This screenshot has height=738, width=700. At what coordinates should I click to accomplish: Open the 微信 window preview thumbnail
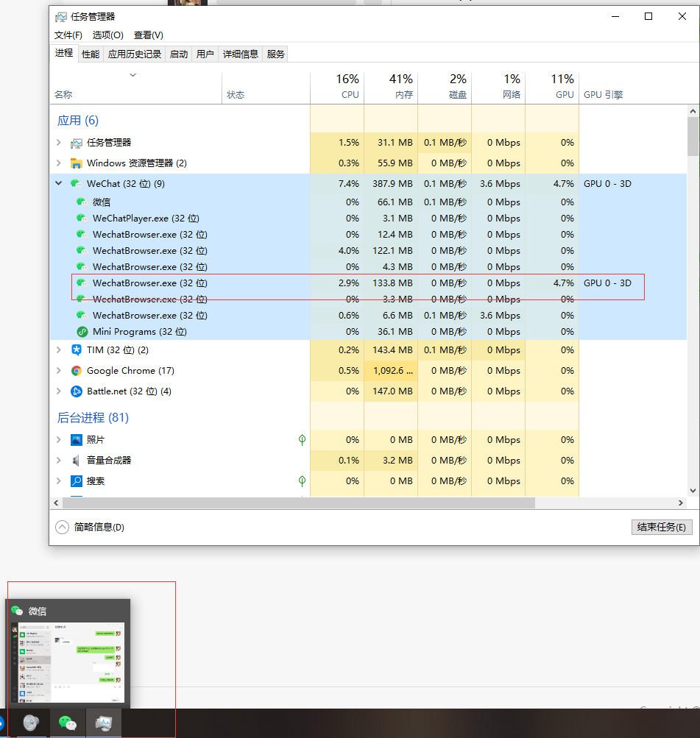(68, 663)
